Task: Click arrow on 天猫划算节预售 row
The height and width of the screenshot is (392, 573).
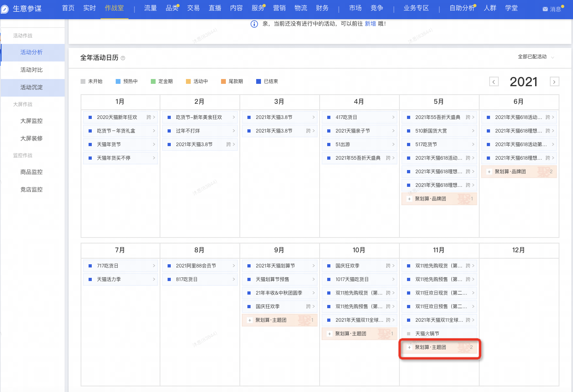Action: coord(314,279)
